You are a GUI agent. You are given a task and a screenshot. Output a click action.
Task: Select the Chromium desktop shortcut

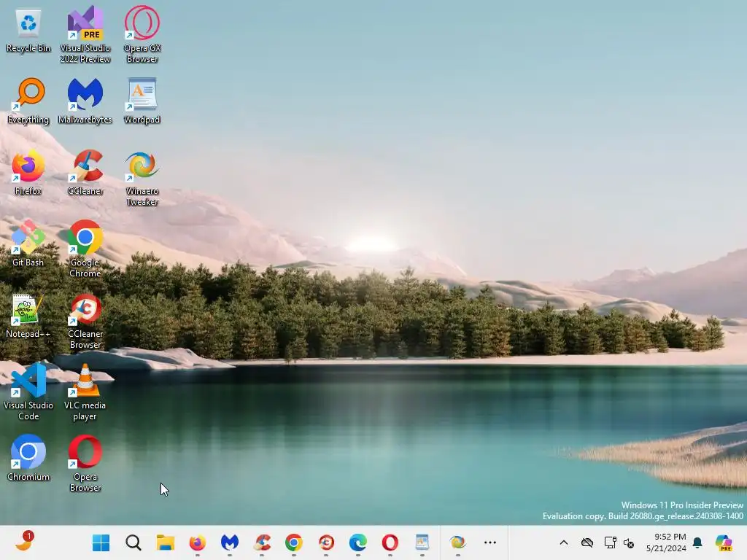[28, 458]
